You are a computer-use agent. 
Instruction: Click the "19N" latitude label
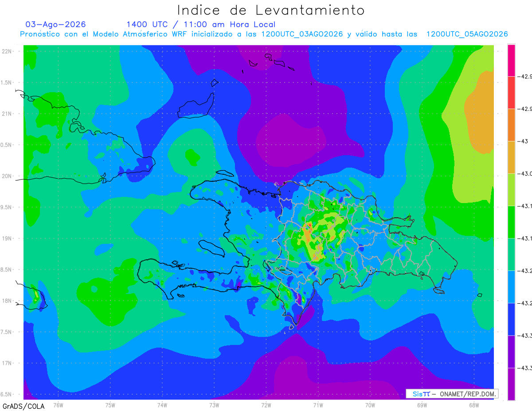(8, 239)
